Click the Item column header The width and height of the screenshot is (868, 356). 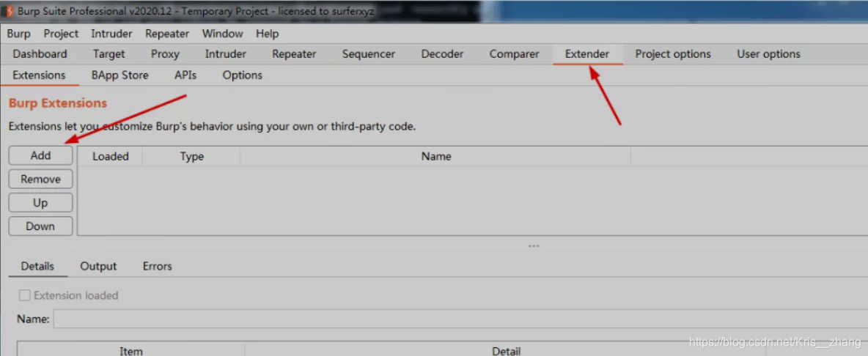pos(131,350)
